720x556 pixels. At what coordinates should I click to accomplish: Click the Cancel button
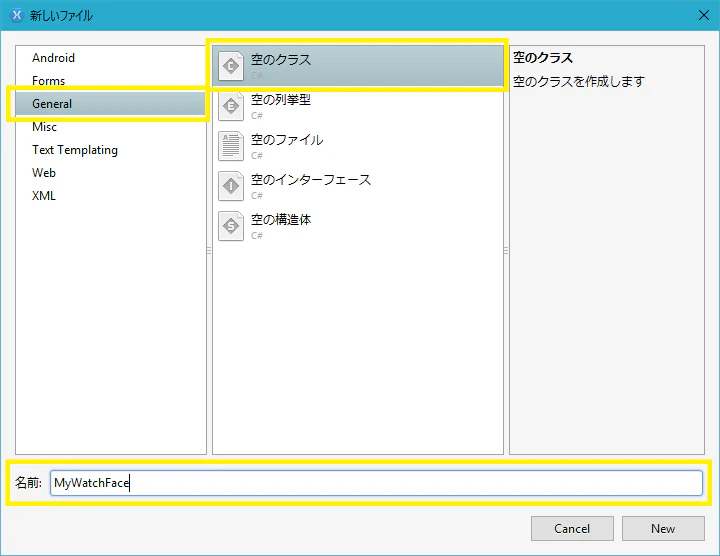[572, 528]
